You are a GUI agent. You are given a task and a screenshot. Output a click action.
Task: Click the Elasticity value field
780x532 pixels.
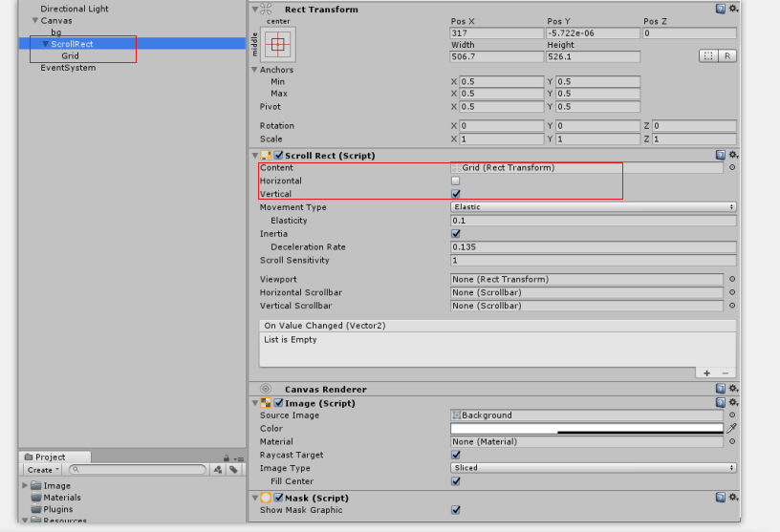(x=593, y=221)
